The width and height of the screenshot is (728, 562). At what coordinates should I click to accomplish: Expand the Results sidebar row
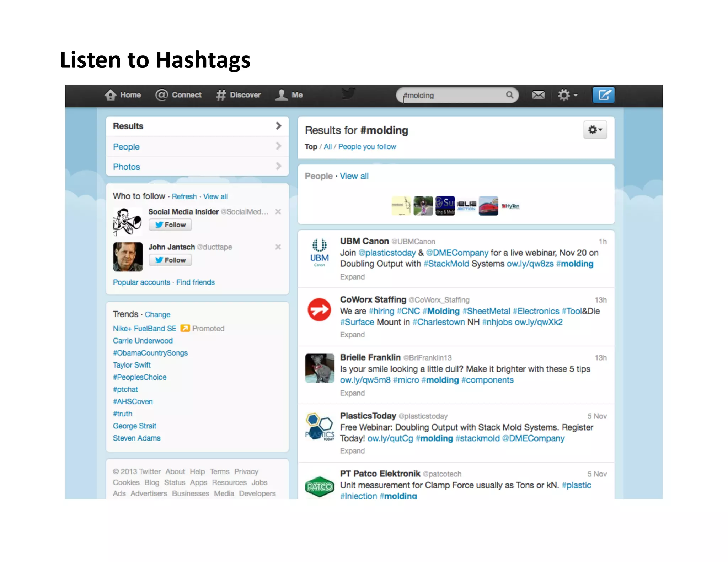point(197,126)
